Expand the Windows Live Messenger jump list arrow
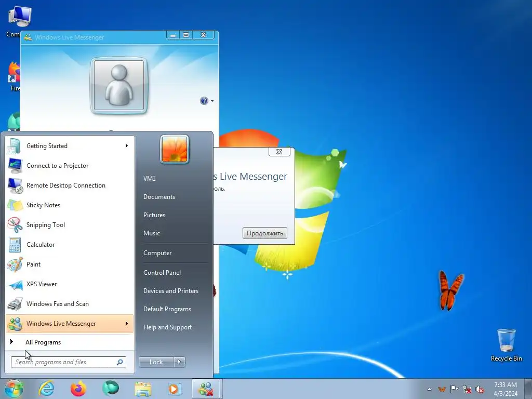 127,324
